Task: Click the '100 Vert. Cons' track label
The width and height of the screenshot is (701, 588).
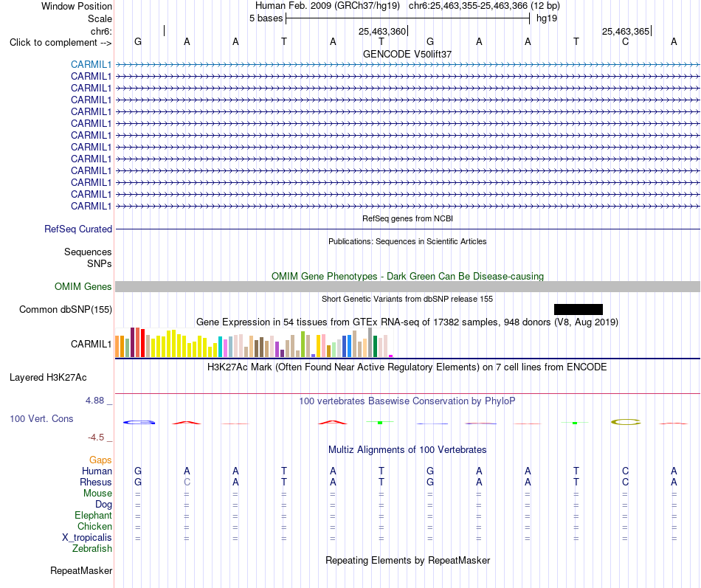Action: (41, 418)
